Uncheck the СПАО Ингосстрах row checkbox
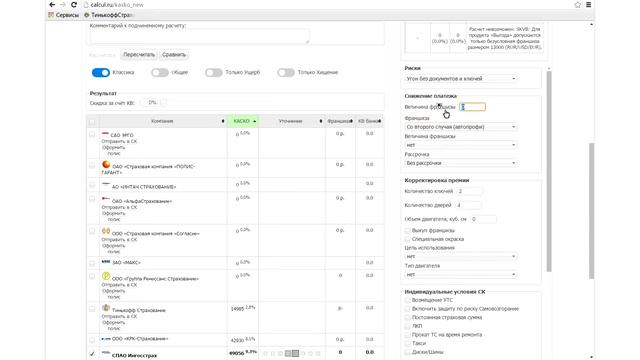This screenshot has width=640, height=360. pos(92,354)
